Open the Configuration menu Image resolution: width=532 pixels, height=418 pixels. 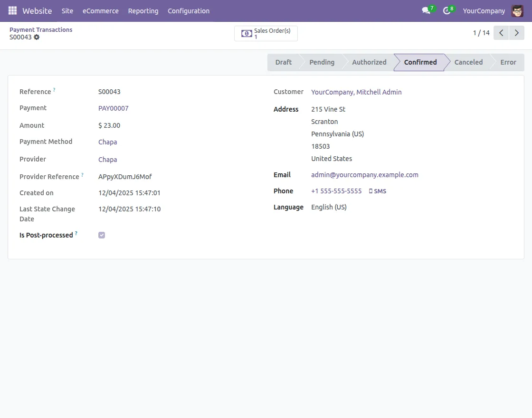point(189,10)
